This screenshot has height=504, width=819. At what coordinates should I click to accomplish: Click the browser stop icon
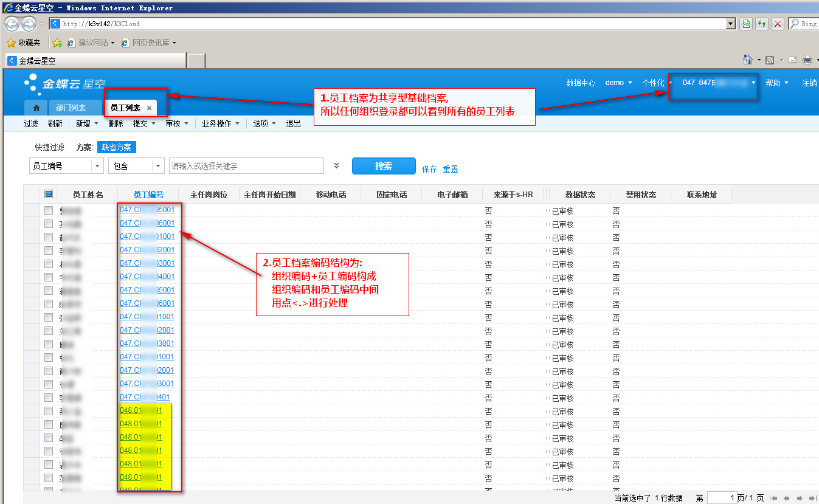tap(777, 24)
